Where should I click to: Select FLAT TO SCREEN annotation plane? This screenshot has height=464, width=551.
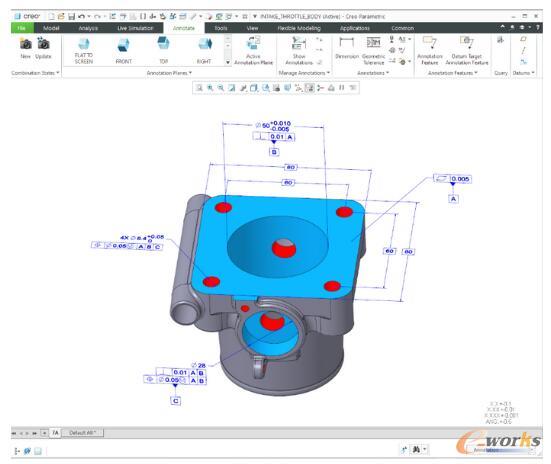point(84,51)
